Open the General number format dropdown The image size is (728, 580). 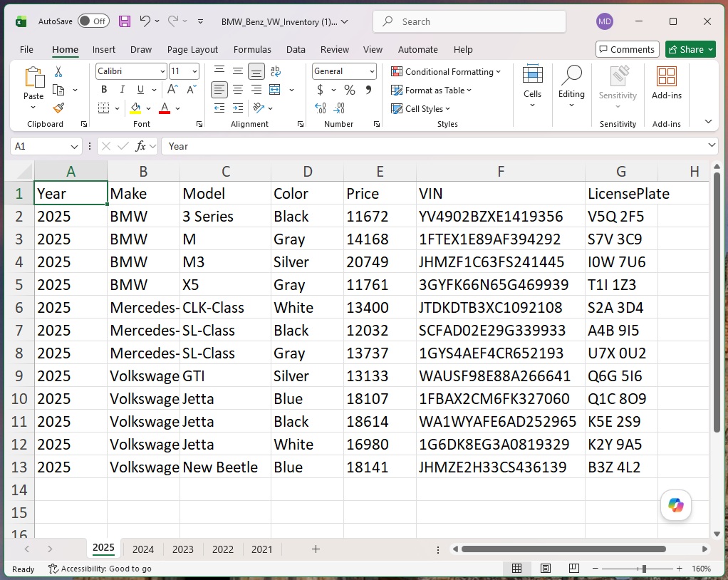point(372,71)
